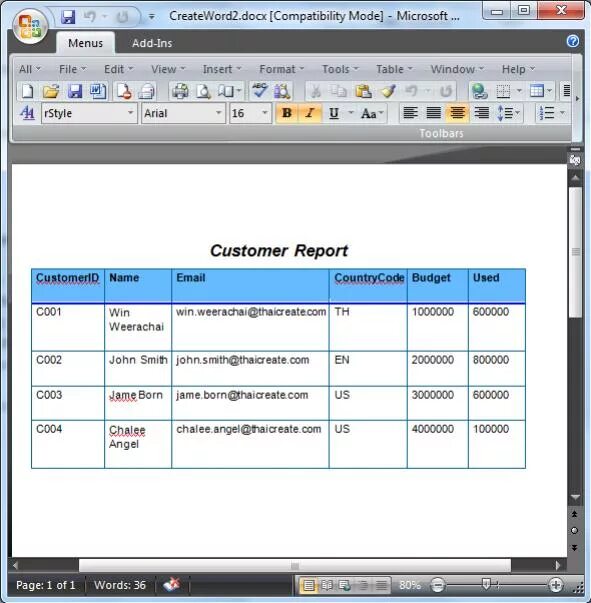The image size is (591, 603).
Task: Click Next Page double arrow button
Action: [x=574, y=548]
